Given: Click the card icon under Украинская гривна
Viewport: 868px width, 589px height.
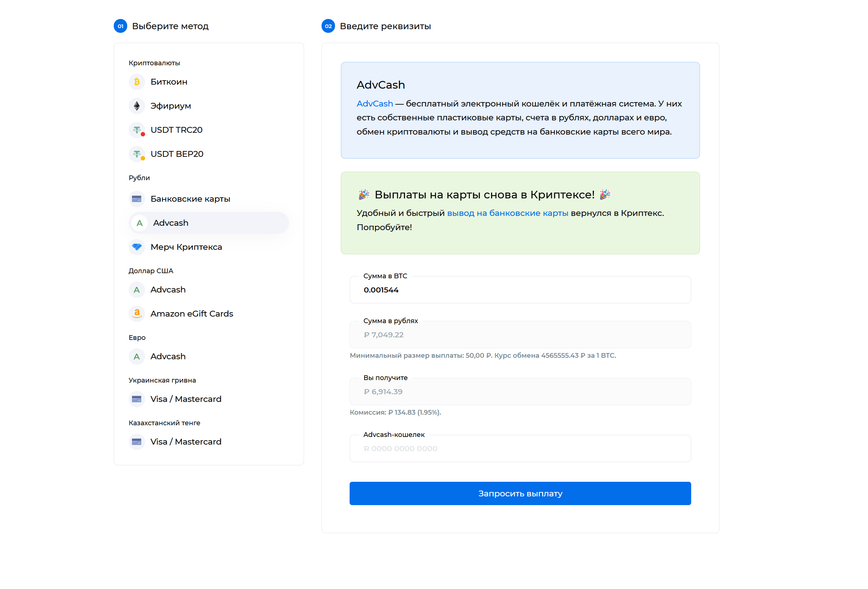Looking at the screenshot, I should pos(137,399).
